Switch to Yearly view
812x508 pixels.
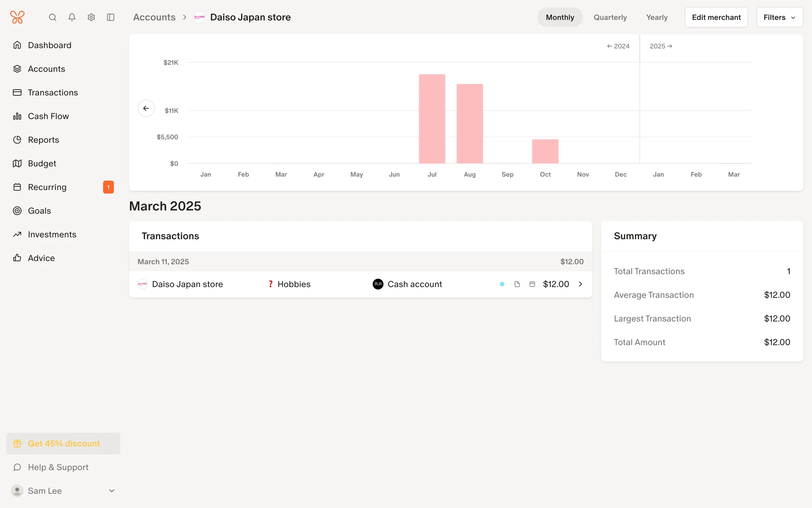656,17
